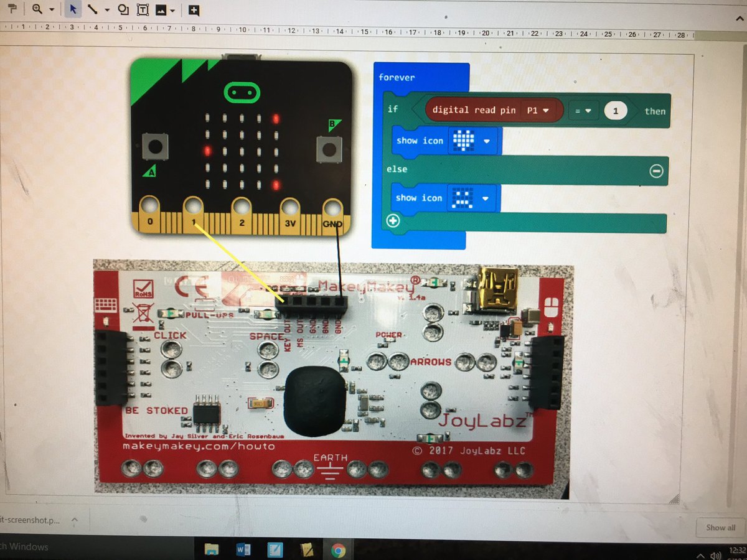
Task: Click the plus button under the else block
Action: click(x=393, y=221)
